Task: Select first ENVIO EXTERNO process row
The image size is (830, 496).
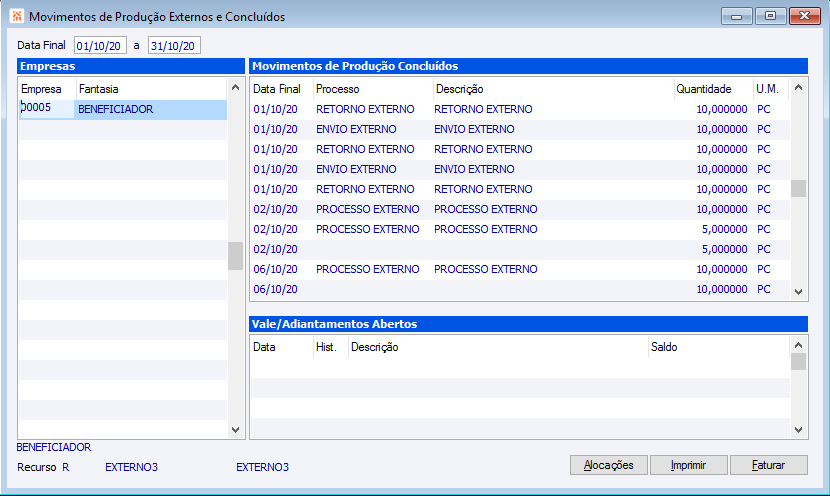Action: point(520,129)
